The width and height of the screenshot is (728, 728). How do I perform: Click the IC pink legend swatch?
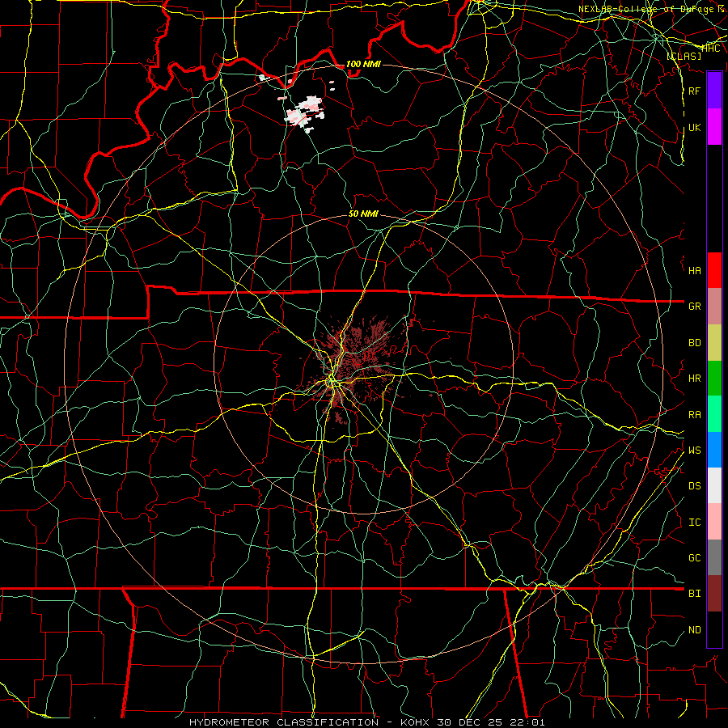(714, 522)
